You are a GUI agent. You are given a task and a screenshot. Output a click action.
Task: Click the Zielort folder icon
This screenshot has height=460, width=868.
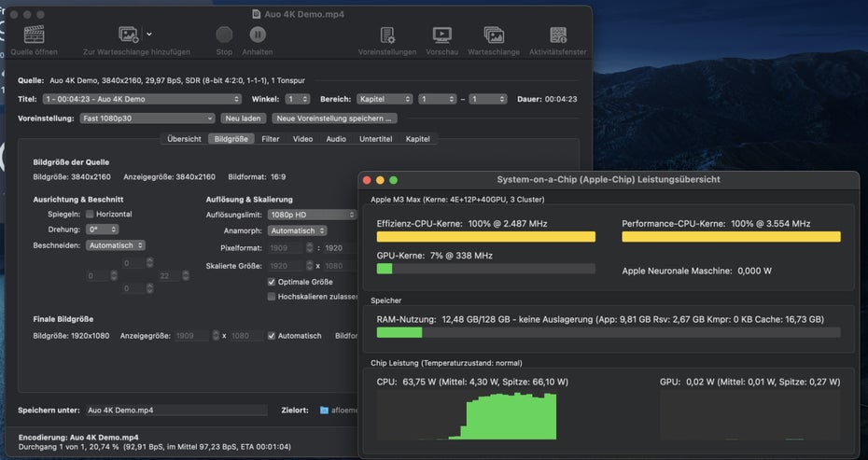pos(325,411)
